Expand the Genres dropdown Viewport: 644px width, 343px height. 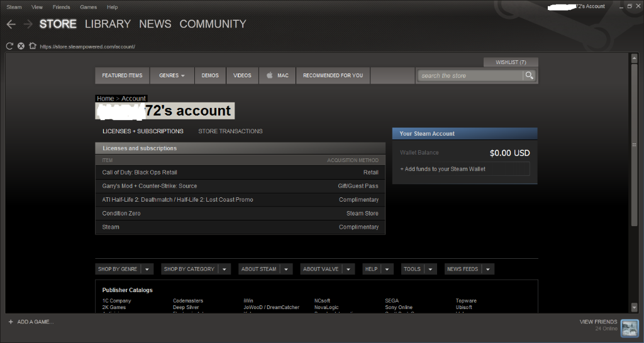click(x=172, y=75)
